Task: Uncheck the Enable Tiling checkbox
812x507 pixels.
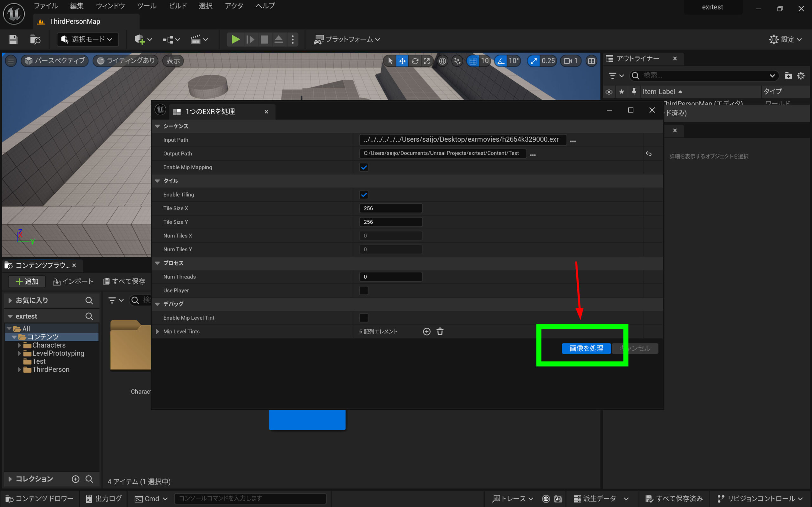Action: pyautogui.click(x=364, y=195)
